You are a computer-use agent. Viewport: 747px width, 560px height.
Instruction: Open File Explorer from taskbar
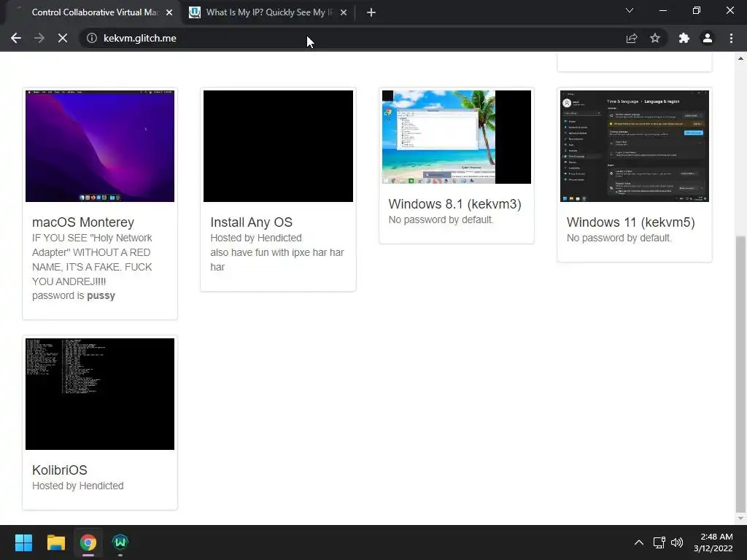point(55,542)
